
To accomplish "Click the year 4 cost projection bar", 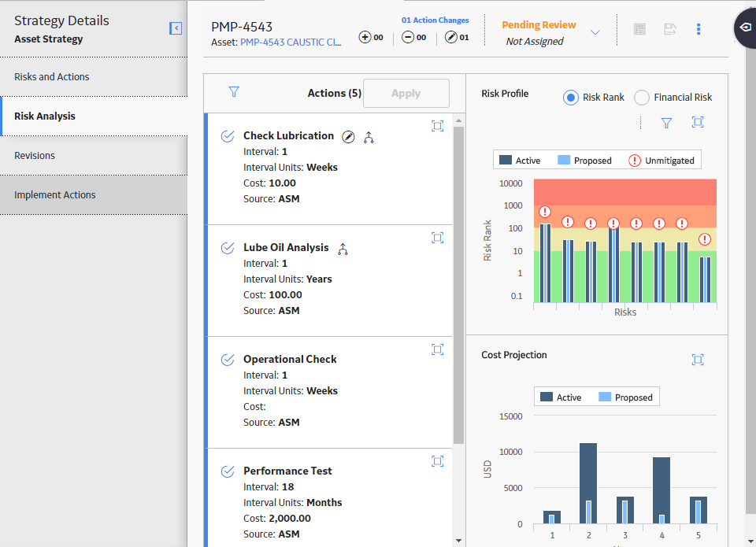I will [661, 490].
